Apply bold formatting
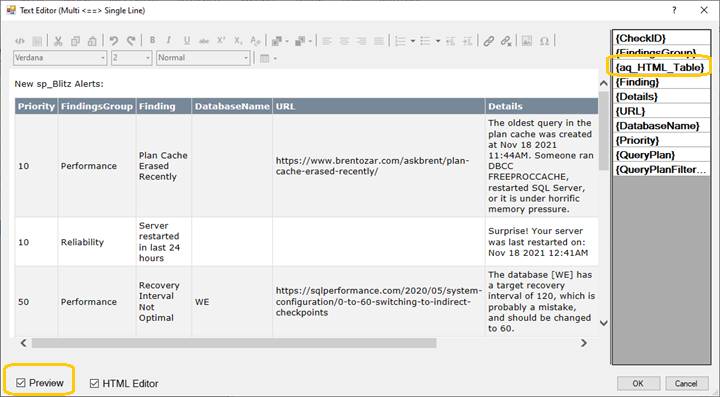The width and height of the screenshot is (720, 397). click(152, 41)
